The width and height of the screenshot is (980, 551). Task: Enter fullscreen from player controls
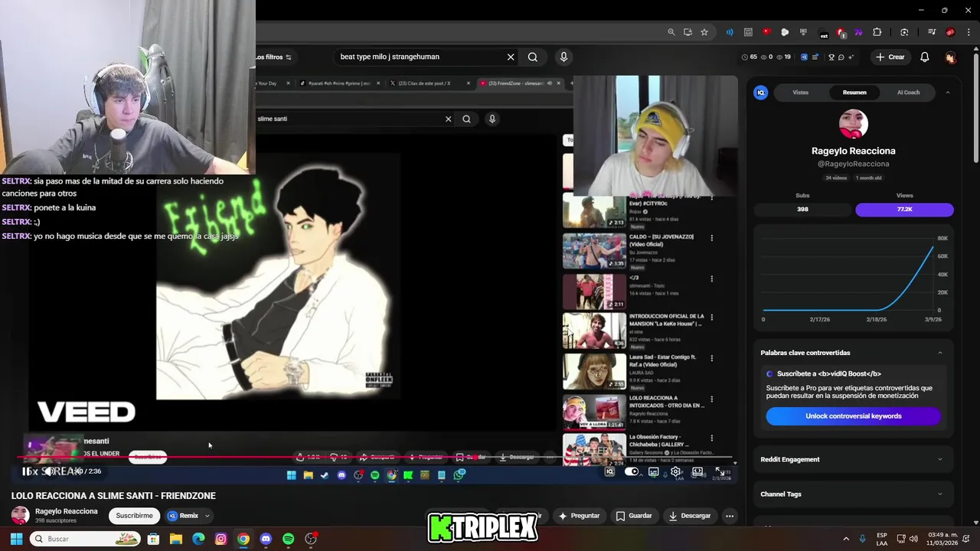click(720, 471)
